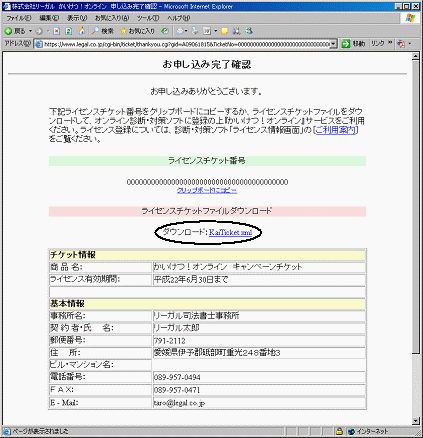Click the vertical scrollbar thumb
423x438 pixels.
(x=415, y=207)
